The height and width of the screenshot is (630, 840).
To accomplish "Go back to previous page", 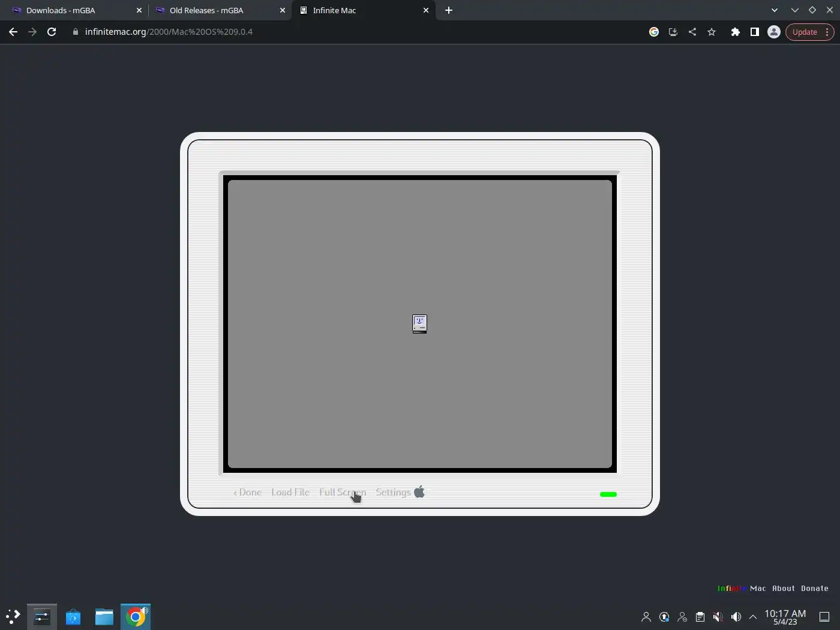I will click(x=13, y=32).
